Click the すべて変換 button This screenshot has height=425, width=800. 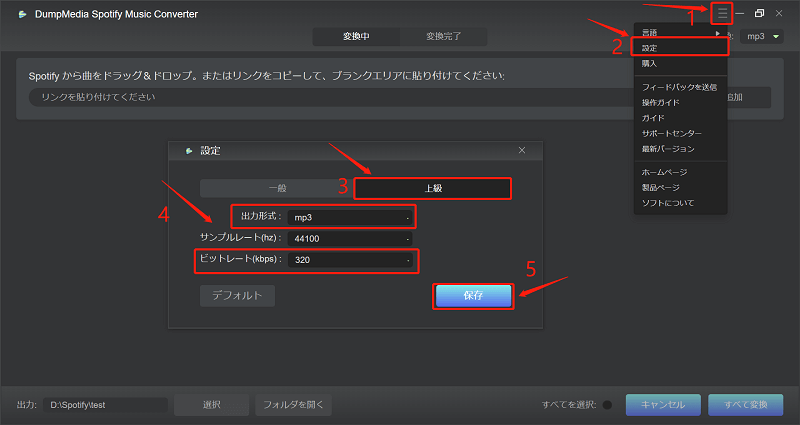(x=745, y=405)
